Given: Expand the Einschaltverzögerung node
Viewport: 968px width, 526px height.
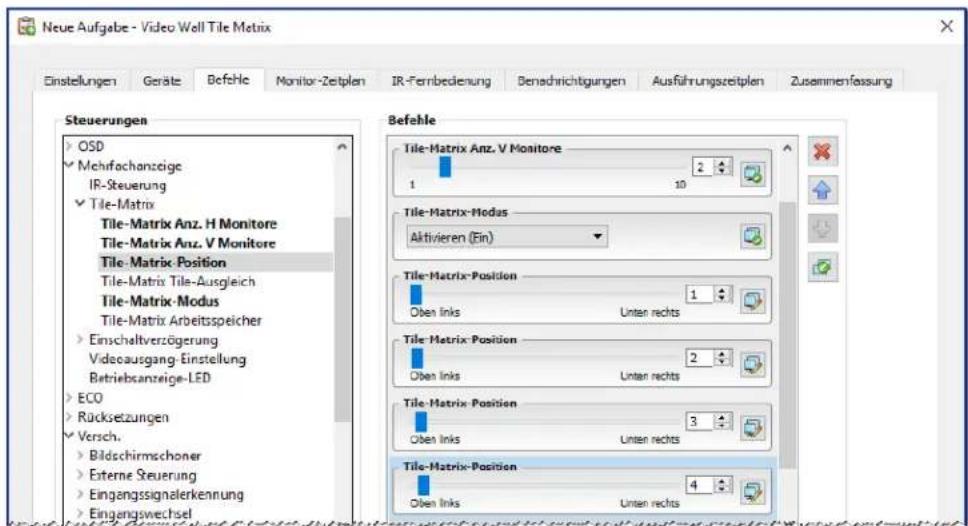Looking at the screenshot, I should (x=80, y=340).
